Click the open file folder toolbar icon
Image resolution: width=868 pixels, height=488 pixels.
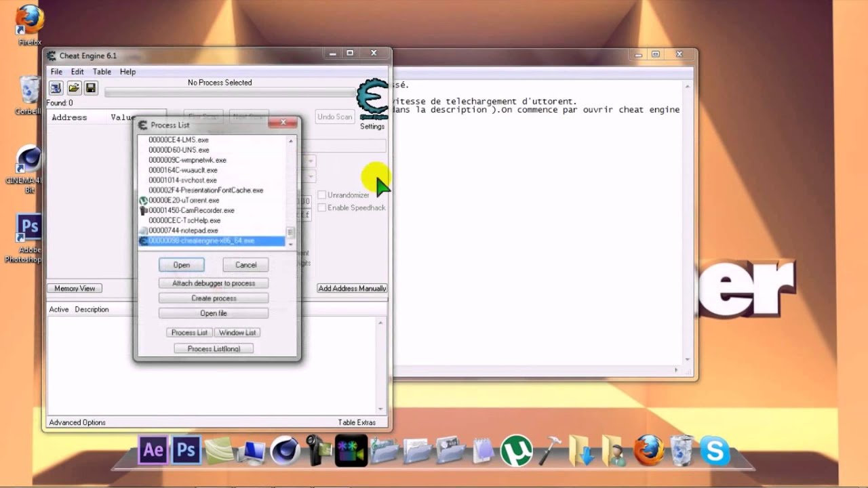[x=73, y=88]
